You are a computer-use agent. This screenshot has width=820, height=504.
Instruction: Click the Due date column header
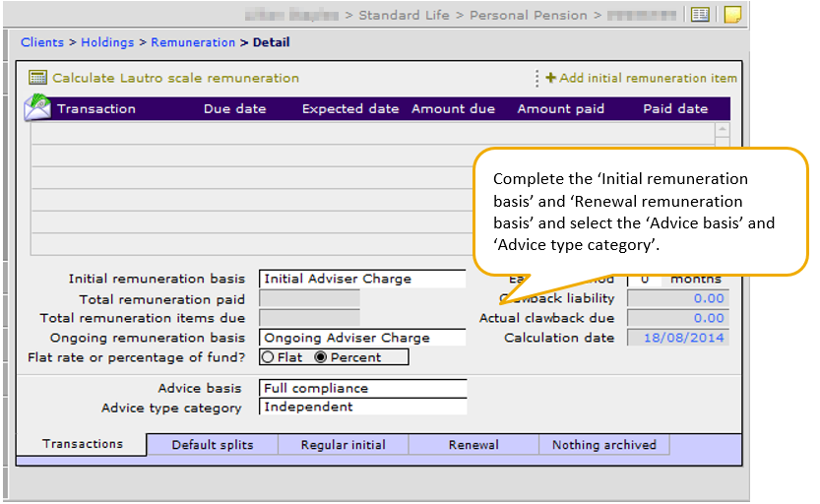coord(235,108)
